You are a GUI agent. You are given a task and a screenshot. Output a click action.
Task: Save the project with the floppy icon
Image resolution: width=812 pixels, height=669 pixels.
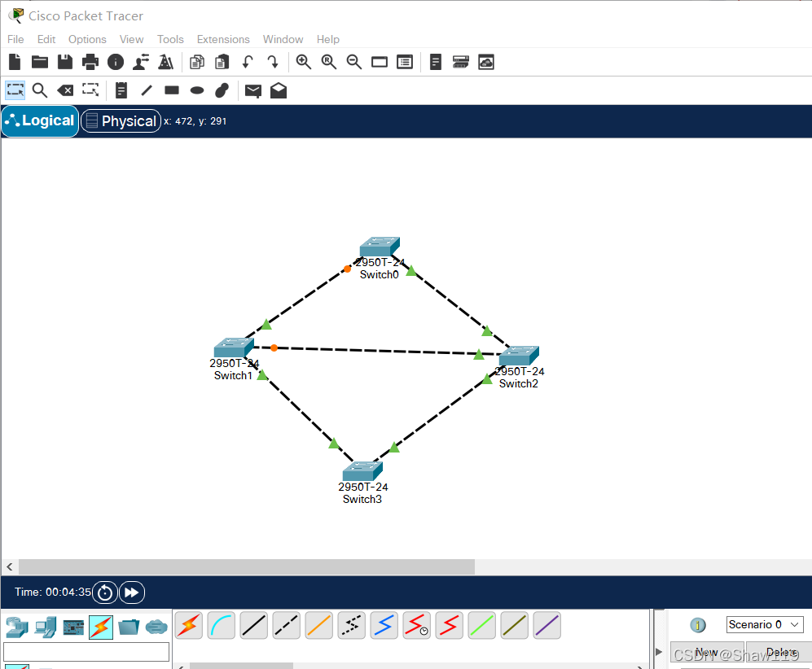65,62
